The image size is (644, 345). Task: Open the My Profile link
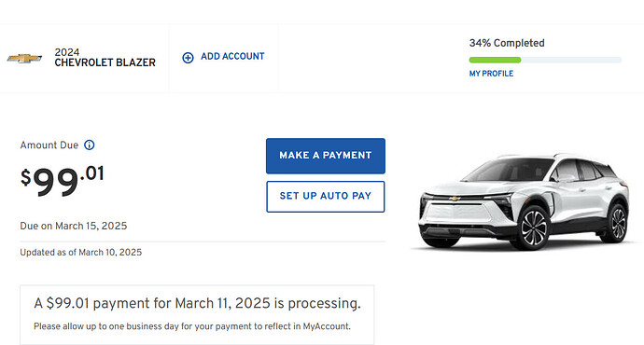pos(491,74)
